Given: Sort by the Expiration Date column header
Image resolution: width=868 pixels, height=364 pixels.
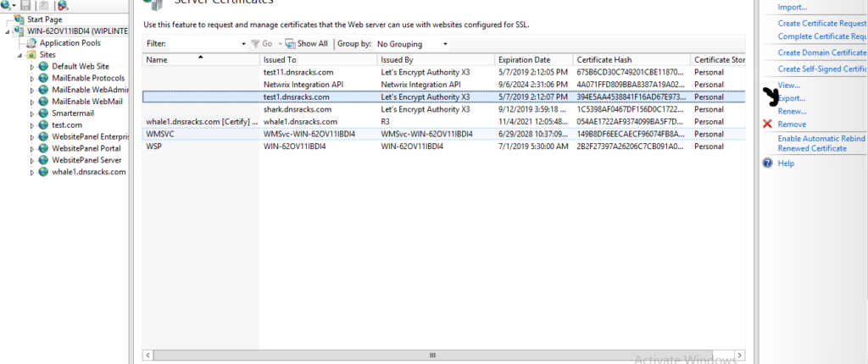Looking at the screenshot, I should pos(525,60).
